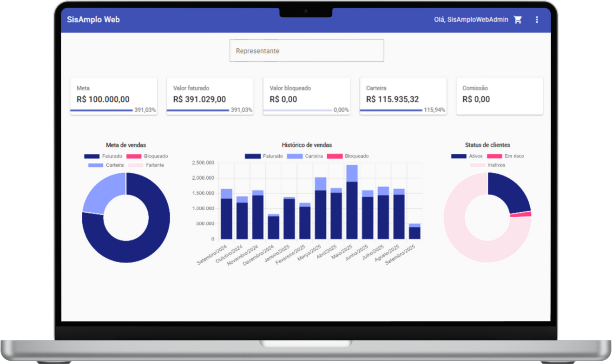Toggle Bloqueado legend in Meta de vendas
This screenshot has width=612, height=364.
pyautogui.click(x=147, y=156)
